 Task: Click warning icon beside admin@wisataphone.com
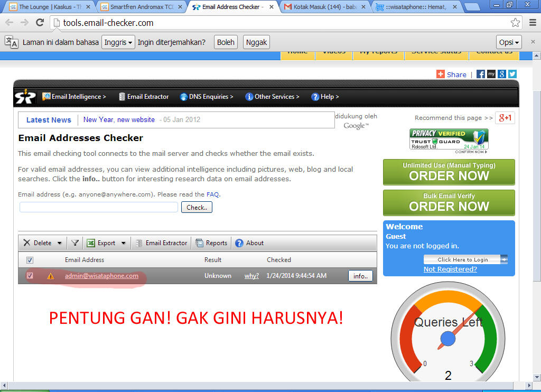coord(51,276)
